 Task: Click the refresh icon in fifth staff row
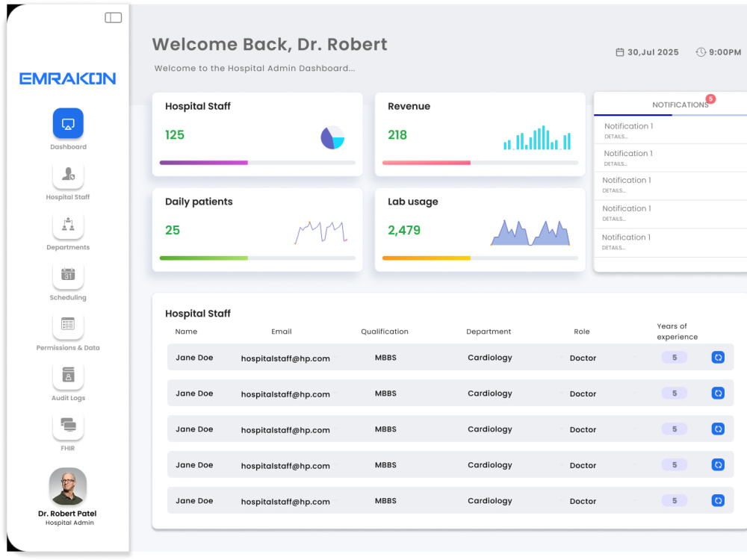718,500
